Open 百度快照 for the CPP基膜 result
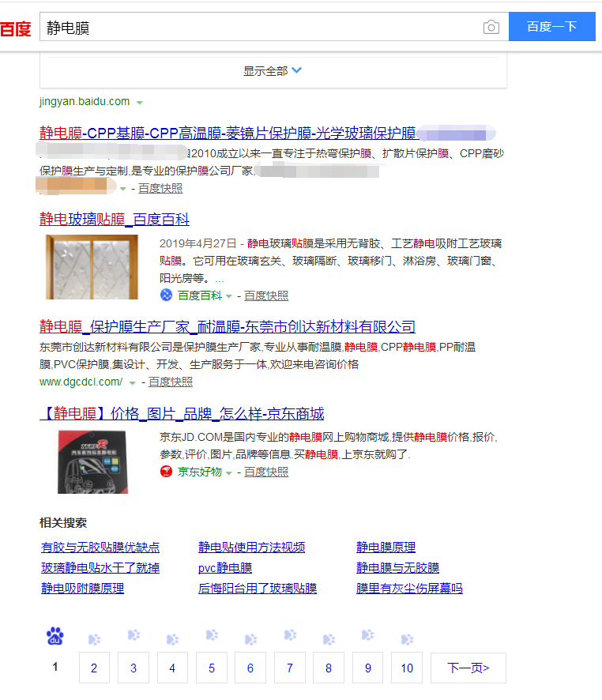The height and width of the screenshot is (700, 602). pos(160,188)
